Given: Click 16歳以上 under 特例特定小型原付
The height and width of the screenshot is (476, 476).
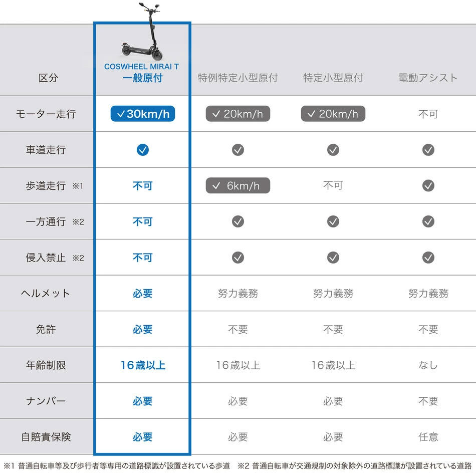Looking at the screenshot, I should tap(238, 365).
